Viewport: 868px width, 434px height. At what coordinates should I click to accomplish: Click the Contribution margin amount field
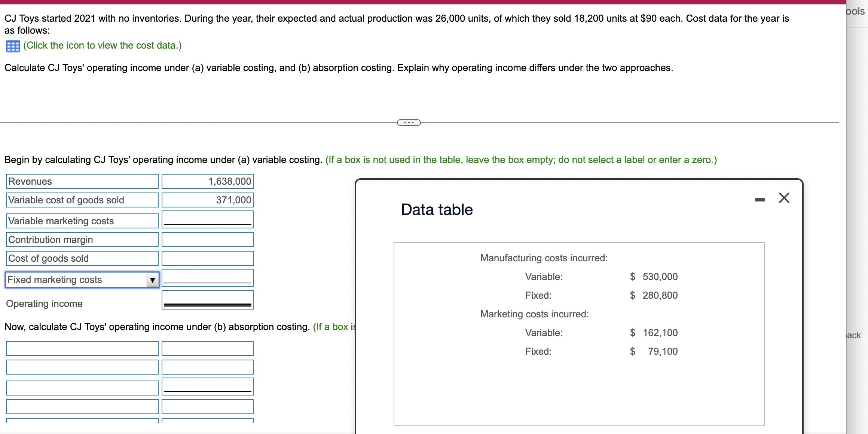click(x=208, y=240)
